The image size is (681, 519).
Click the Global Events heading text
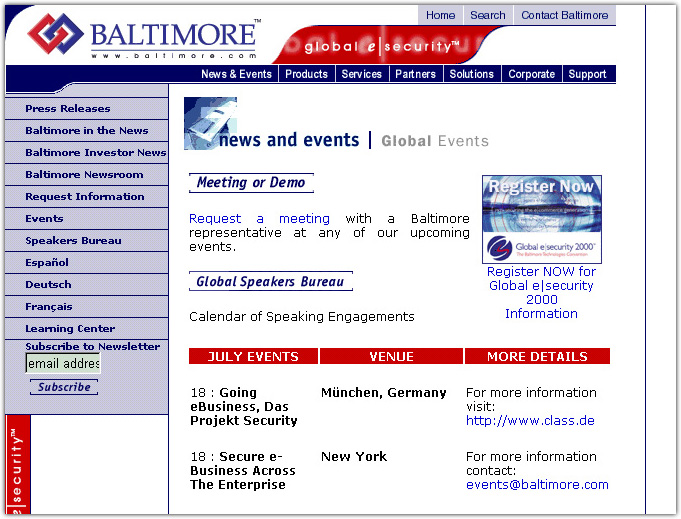(435, 141)
